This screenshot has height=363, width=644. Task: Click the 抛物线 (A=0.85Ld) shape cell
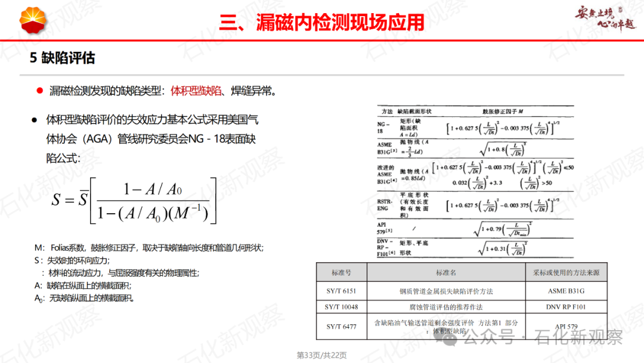(x=414, y=175)
